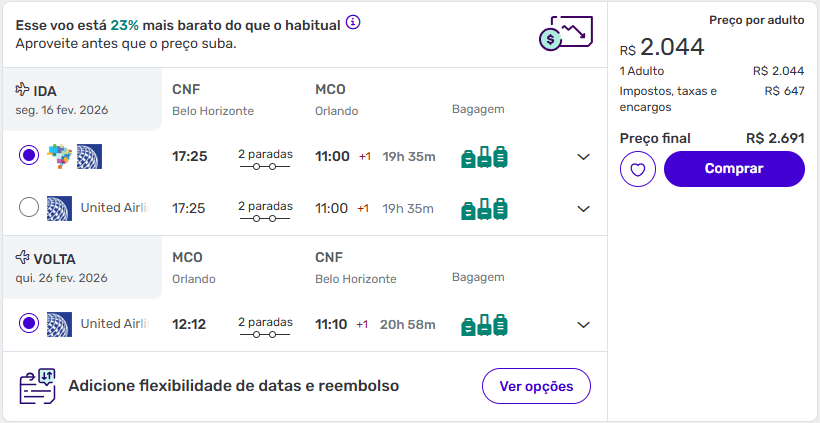Click airline logos on first outbound option
The width and height of the screenshot is (820, 423).
pos(75,156)
